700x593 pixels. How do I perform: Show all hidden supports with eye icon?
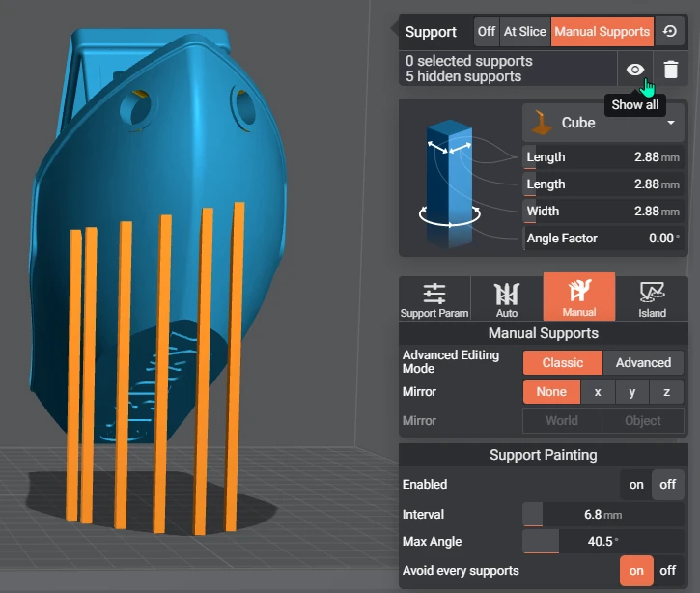coord(634,70)
